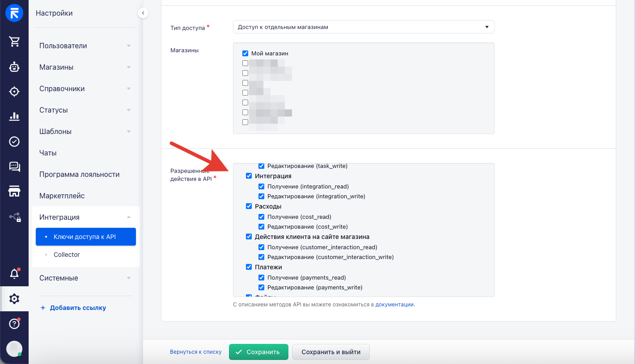Select the courier robot icon in sidebar
Image resolution: width=635 pixels, height=364 pixels.
[15, 67]
